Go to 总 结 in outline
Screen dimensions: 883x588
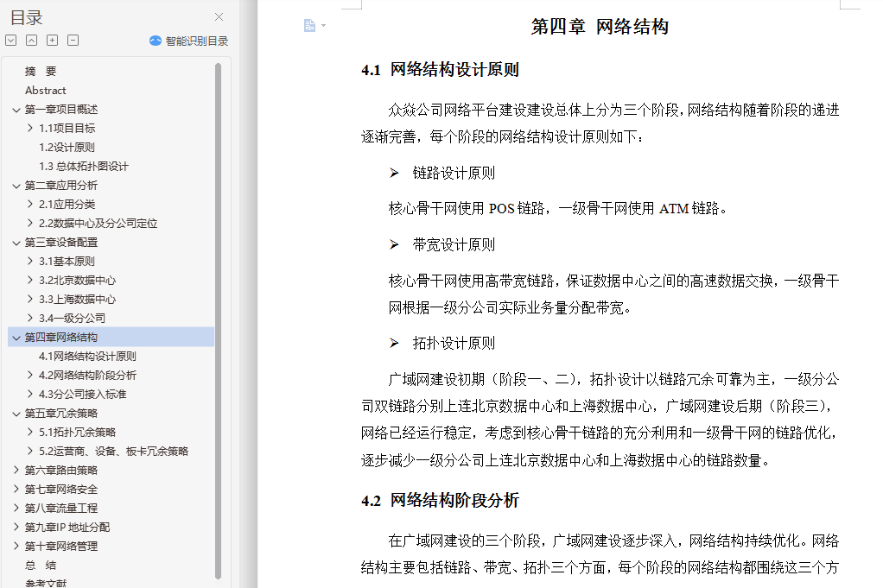[41, 566]
